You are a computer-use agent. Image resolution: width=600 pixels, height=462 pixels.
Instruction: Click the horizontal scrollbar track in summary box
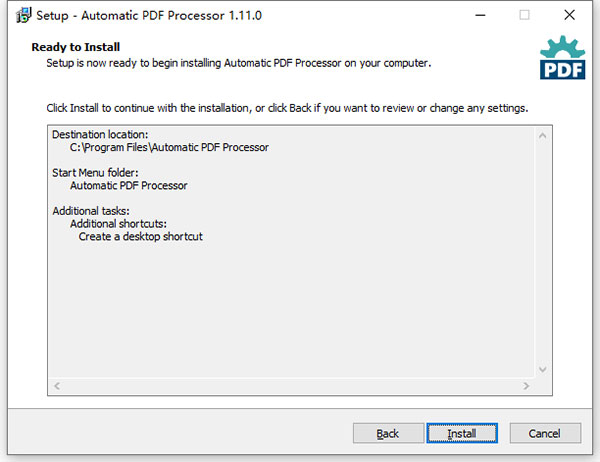(292, 386)
